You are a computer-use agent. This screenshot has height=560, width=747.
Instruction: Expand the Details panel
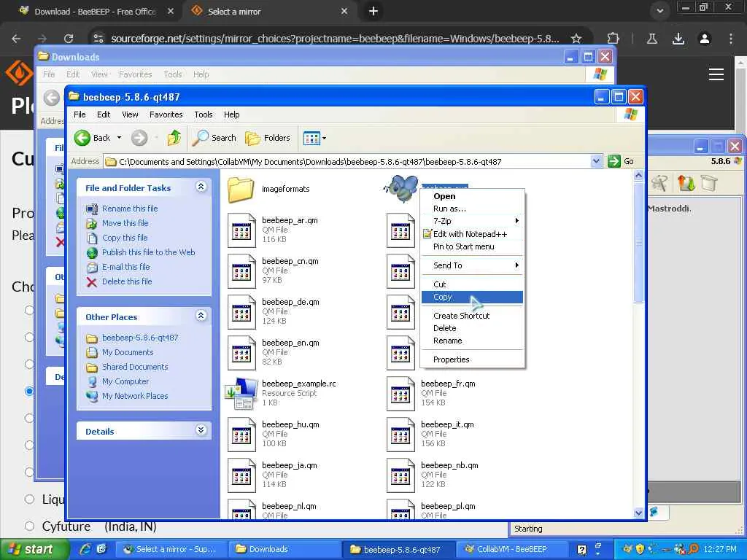pos(201,430)
